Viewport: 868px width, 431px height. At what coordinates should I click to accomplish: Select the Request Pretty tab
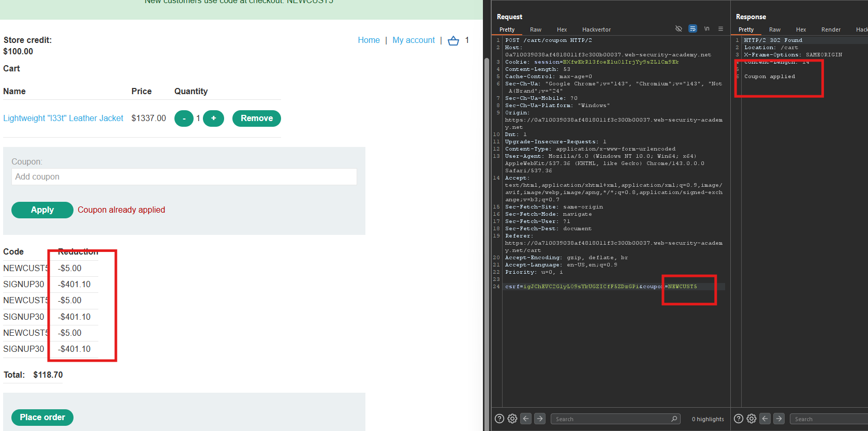(x=507, y=29)
